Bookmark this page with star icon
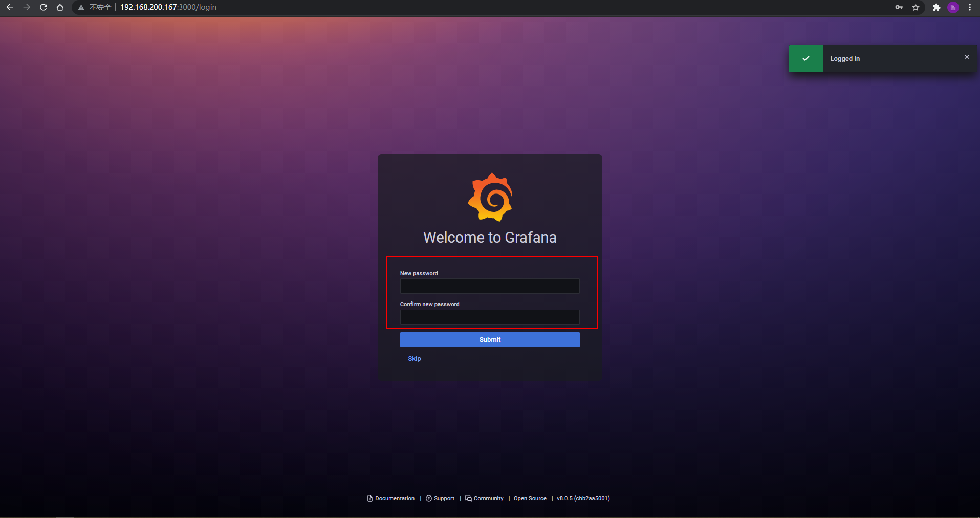The image size is (980, 518). (x=916, y=7)
